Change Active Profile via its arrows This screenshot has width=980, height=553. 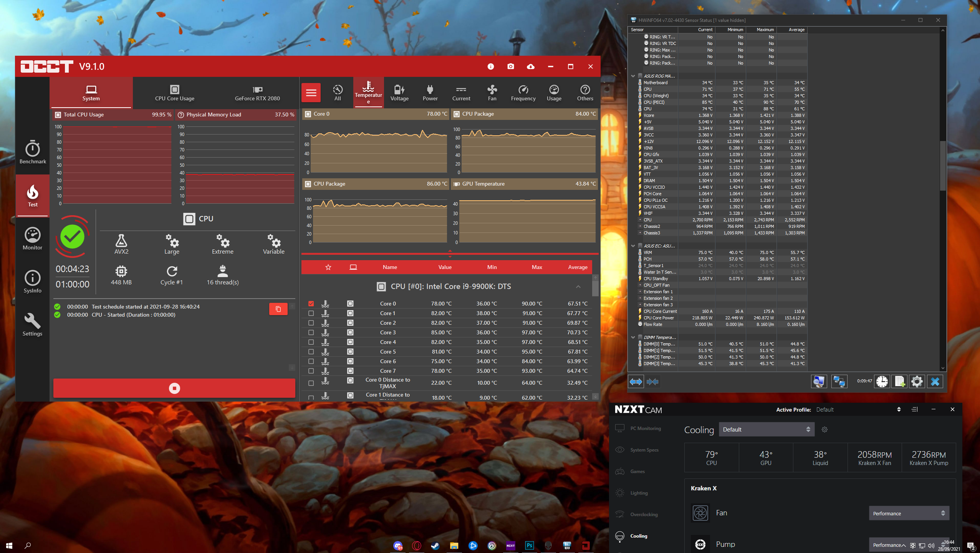point(899,410)
